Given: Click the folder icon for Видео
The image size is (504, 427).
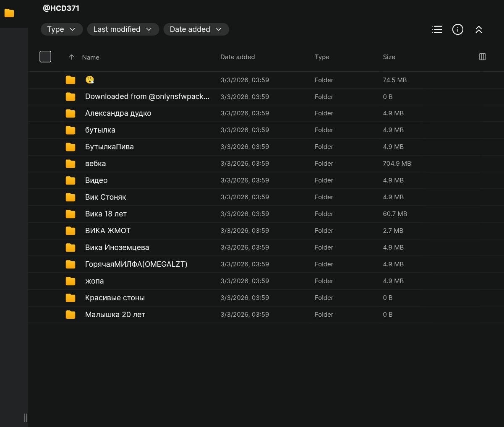Looking at the screenshot, I should 71,180.
